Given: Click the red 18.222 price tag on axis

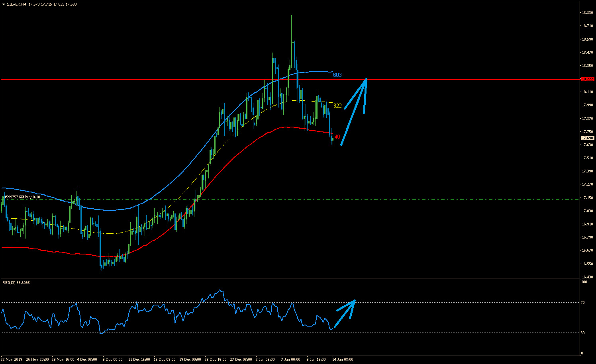Looking at the screenshot, I should coord(587,79).
